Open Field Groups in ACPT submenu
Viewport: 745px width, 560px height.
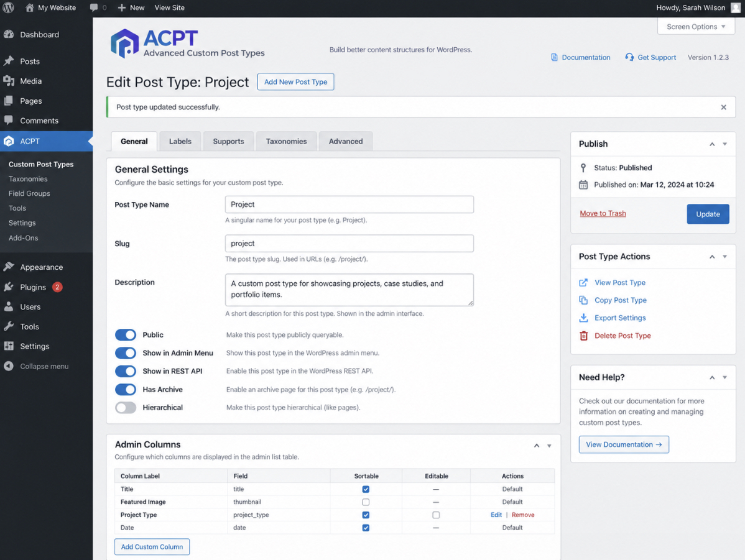coord(29,193)
